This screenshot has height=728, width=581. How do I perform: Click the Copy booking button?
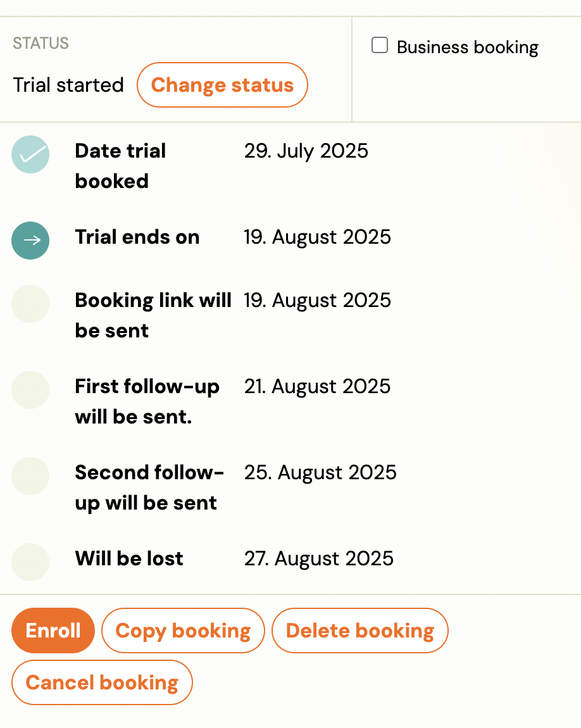[183, 631]
